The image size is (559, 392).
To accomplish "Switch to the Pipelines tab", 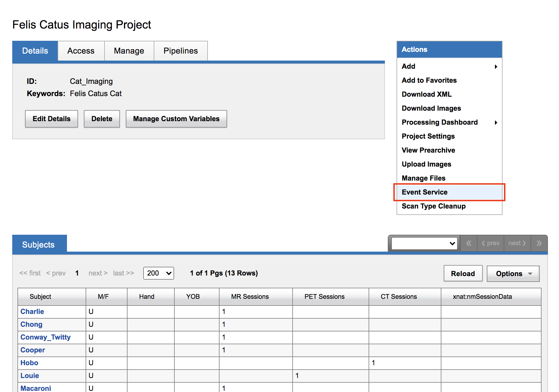I will [181, 51].
